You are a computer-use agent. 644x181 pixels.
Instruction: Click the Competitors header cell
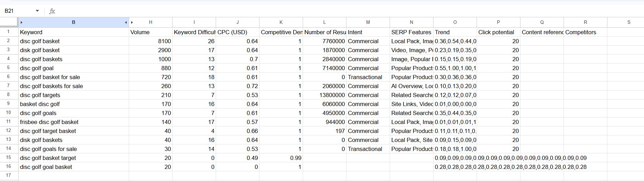click(x=585, y=32)
